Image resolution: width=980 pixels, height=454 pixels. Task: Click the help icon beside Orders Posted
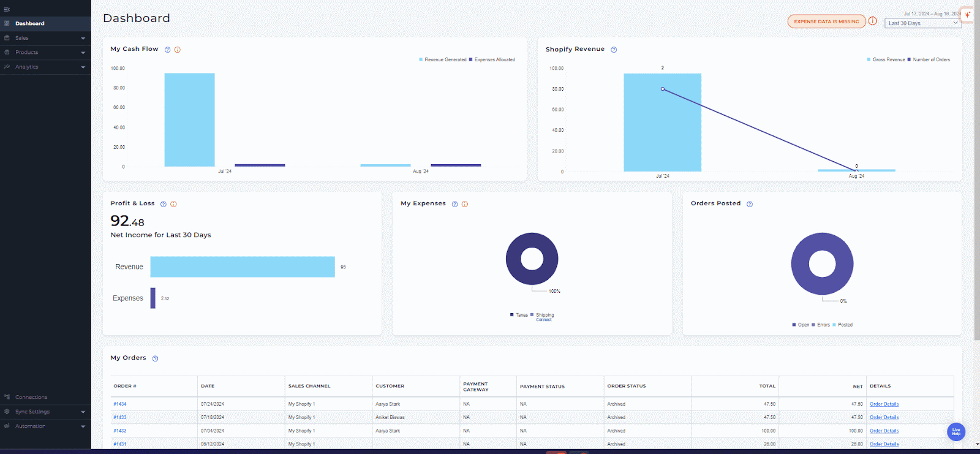pos(750,204)
